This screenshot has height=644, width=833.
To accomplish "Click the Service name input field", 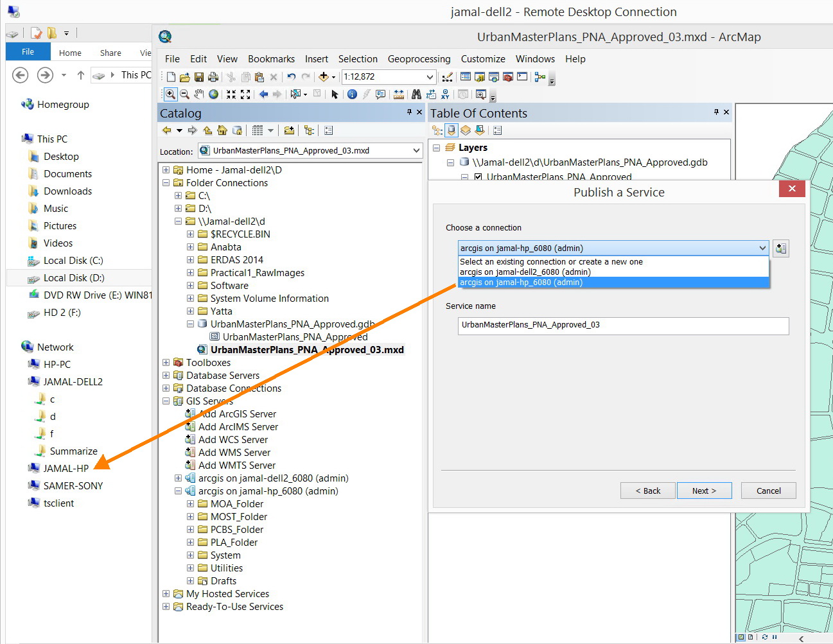I will click(623, 325).
